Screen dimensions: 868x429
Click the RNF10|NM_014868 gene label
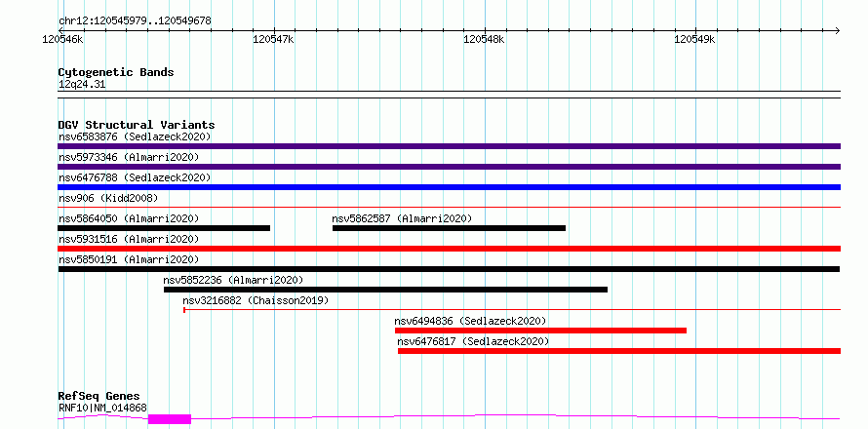click(x=102, y=408)
